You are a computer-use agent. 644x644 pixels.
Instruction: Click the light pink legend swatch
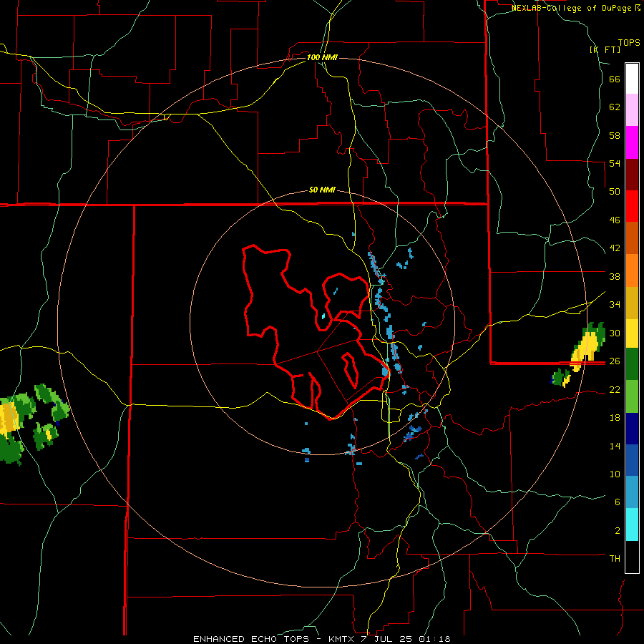[x=632, y=110]
